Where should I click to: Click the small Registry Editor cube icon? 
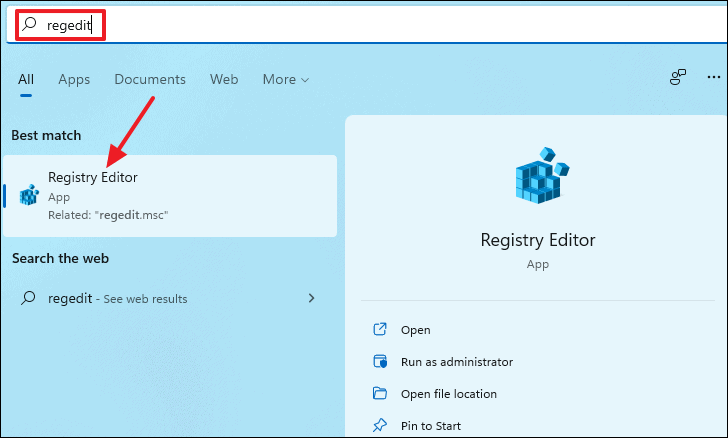(29, 195)
